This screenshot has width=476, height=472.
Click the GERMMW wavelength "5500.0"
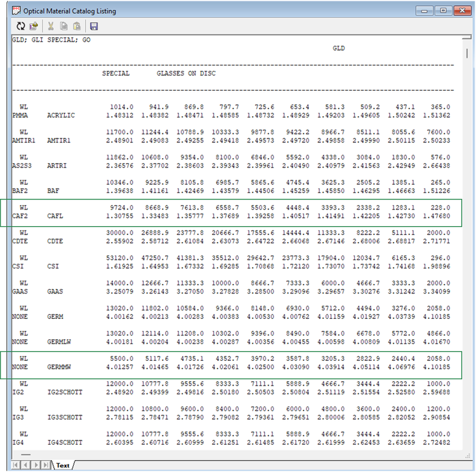[121, 359]
